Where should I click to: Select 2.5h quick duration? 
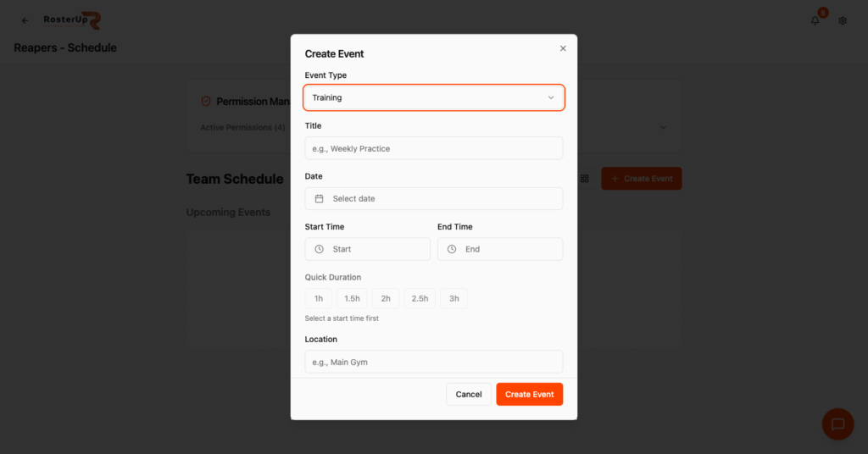click(420, 299)
